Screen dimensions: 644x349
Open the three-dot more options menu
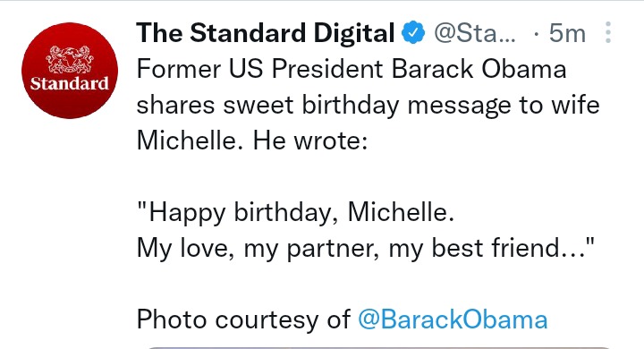coord(608,32)
